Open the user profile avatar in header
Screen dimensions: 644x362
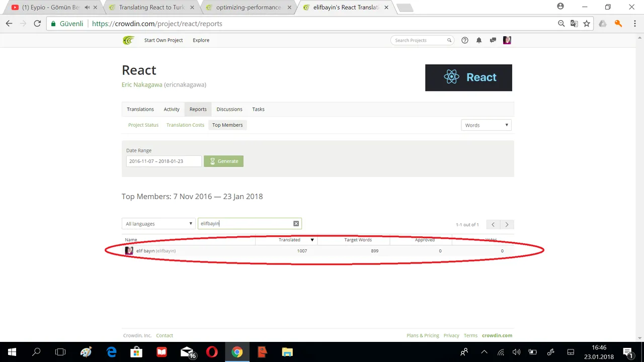point(507,40)
